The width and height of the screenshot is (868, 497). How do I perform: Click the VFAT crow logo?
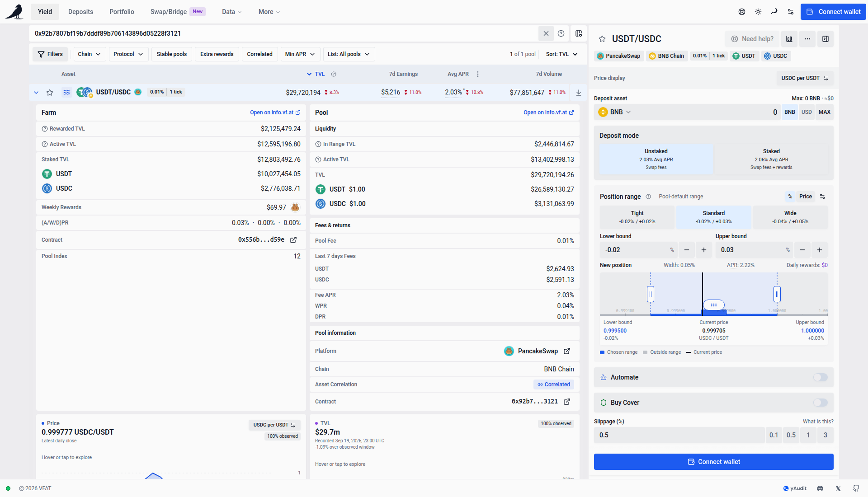click(x=14, y=12)
